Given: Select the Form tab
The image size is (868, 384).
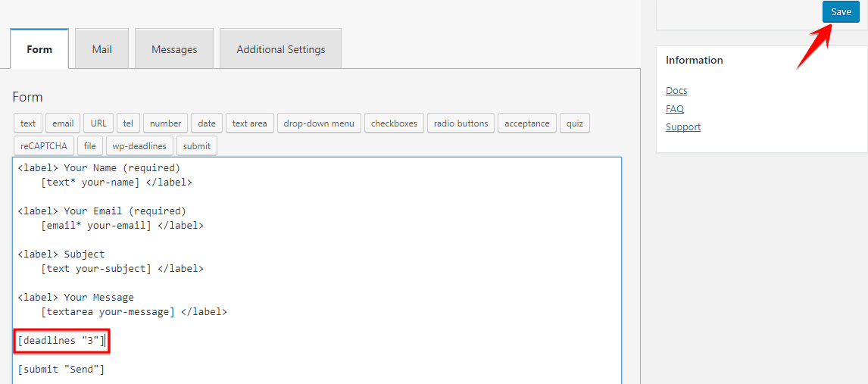Looking at the screenshot, I should point(39,49).
